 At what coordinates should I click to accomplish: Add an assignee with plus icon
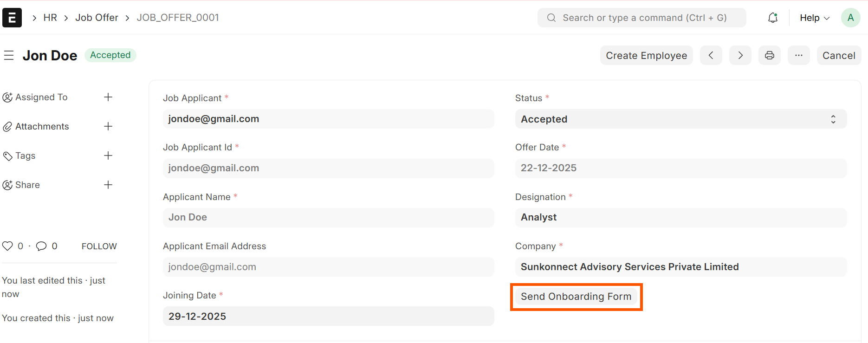[108, 97]
